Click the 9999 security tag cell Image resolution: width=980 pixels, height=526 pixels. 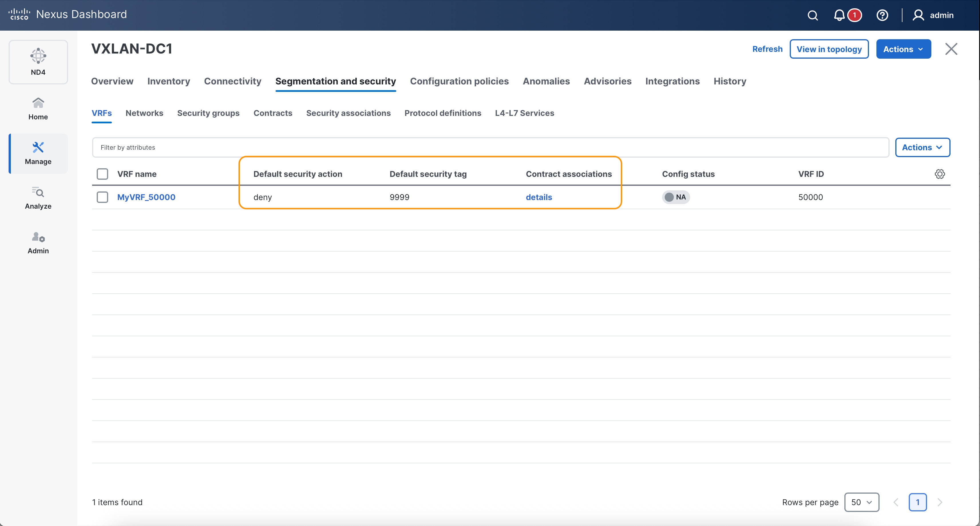tap(399, 197)
